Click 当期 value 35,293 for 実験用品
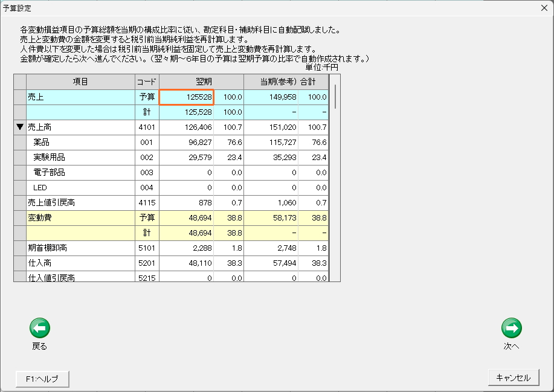The height and width of the screenshot is (392, 554). 271,158
